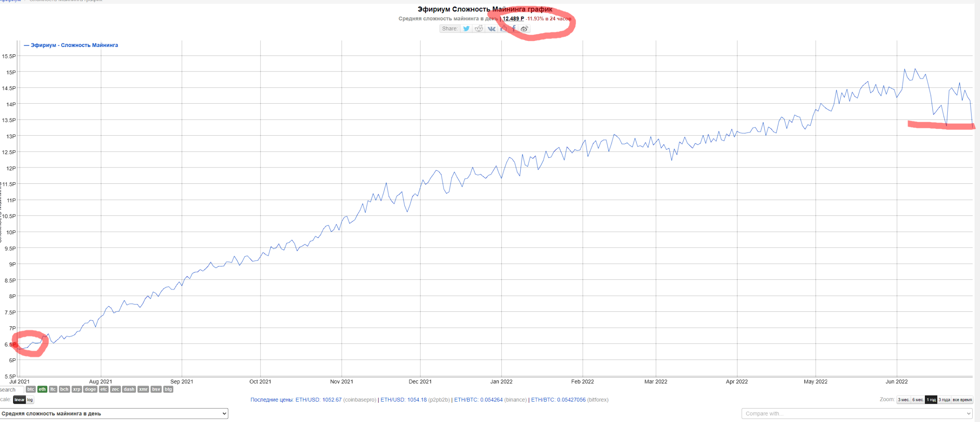The image size is (980, 422).
Task: Share the chart on Twitter
Action: pos(466,29)
